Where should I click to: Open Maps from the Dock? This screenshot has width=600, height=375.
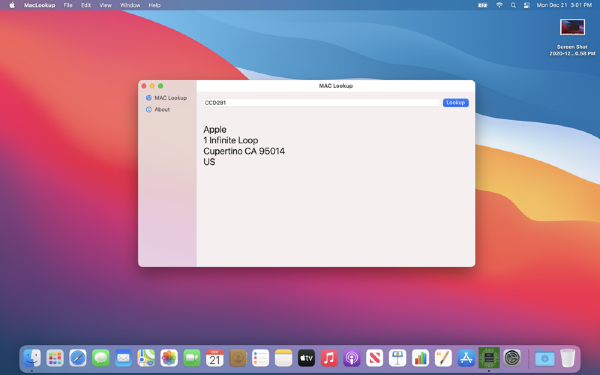tap(146, 358)
